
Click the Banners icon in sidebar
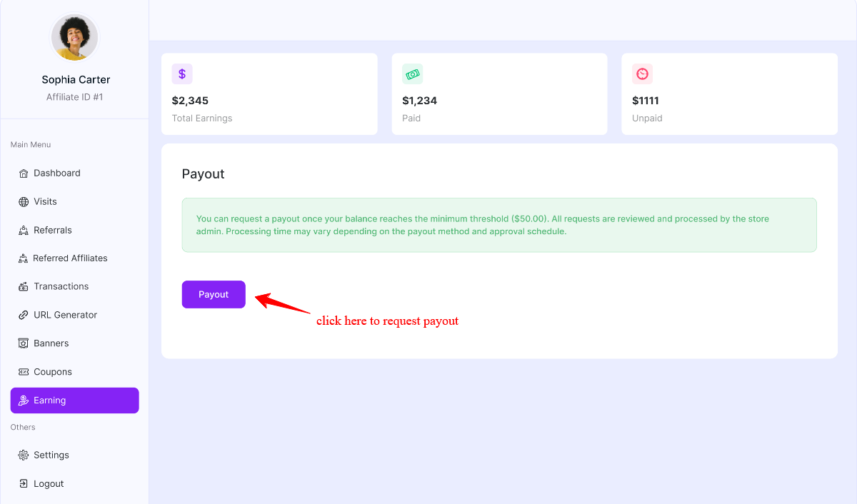(24, 343)
